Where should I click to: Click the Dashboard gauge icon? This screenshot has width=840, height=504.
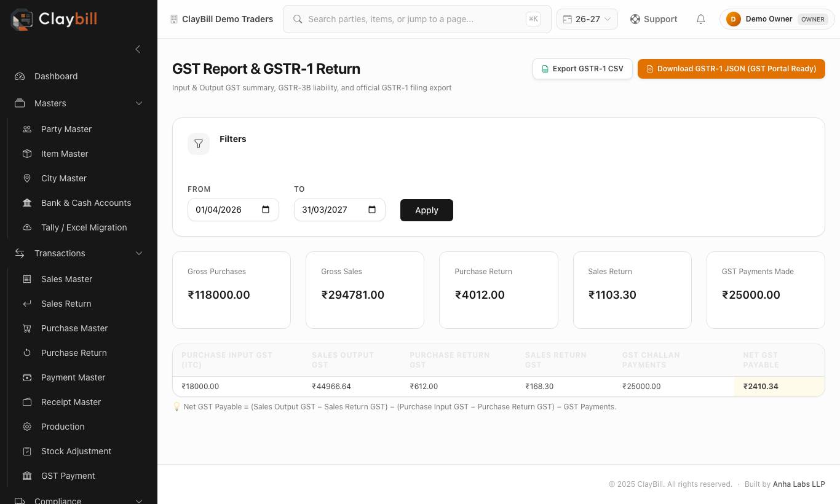click(x=20, y=76)
